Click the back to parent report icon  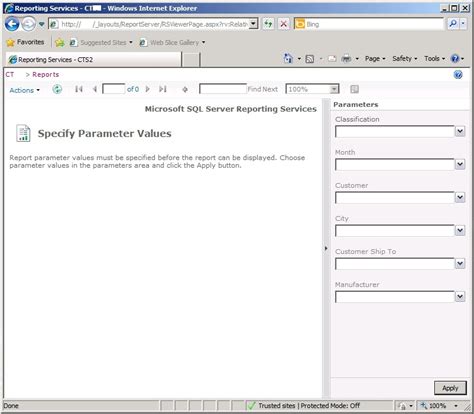185,89
